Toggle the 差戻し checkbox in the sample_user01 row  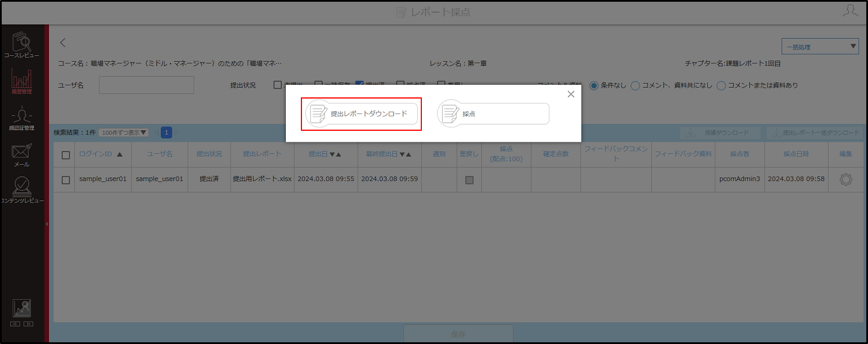coord(469,180)
